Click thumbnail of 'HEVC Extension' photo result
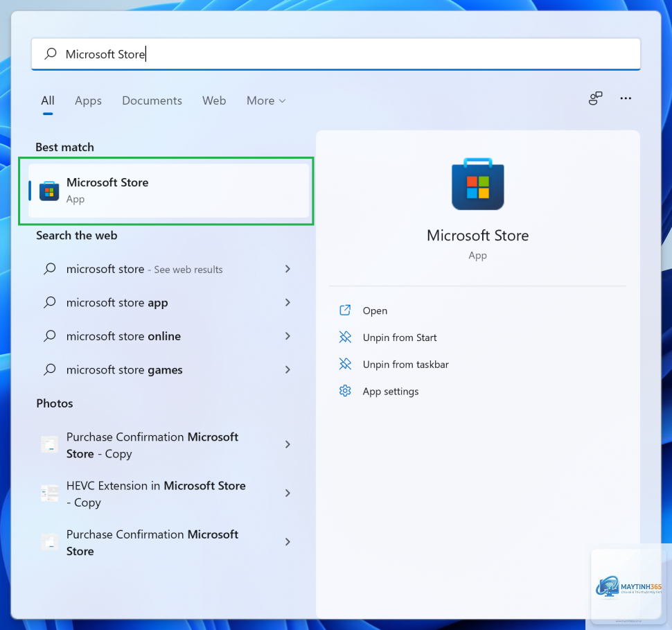Image resolution: width=672 pixels, height=630 pixels. point(49,493)
